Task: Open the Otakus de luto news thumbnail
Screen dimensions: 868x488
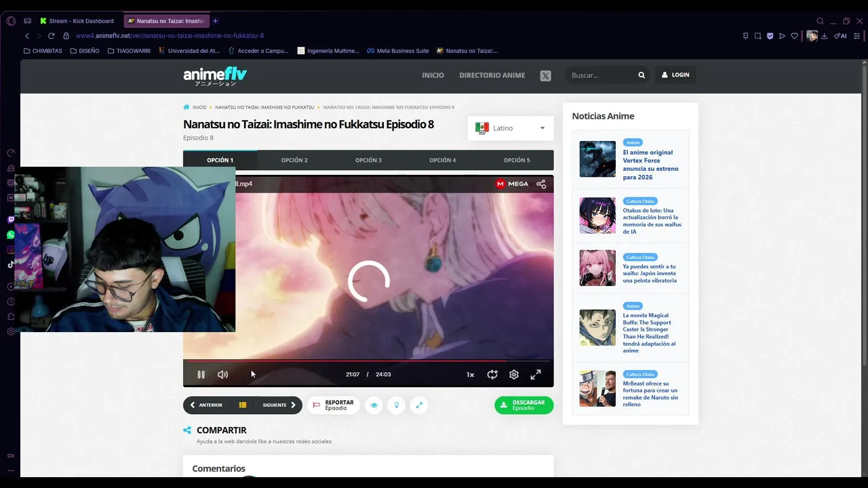Action: point(597,216)
